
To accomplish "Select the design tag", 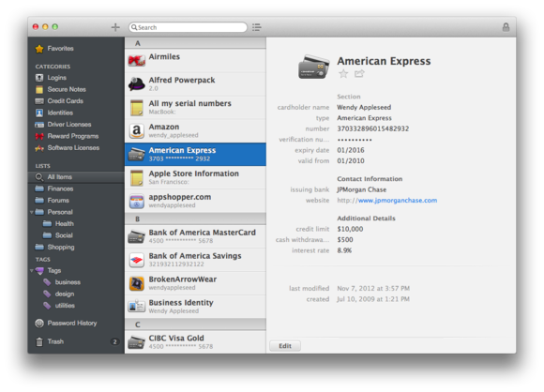I will click(x=76, y=294).
